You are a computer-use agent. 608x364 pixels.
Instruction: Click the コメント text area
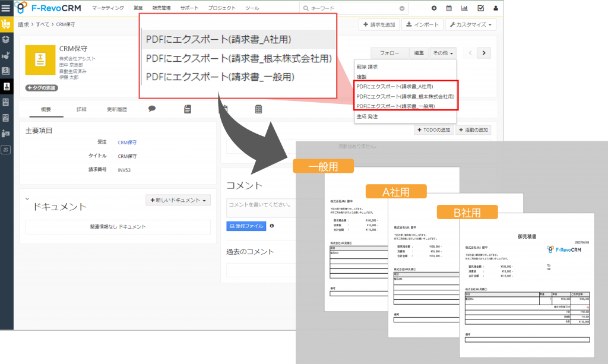(x=261, y=208)
